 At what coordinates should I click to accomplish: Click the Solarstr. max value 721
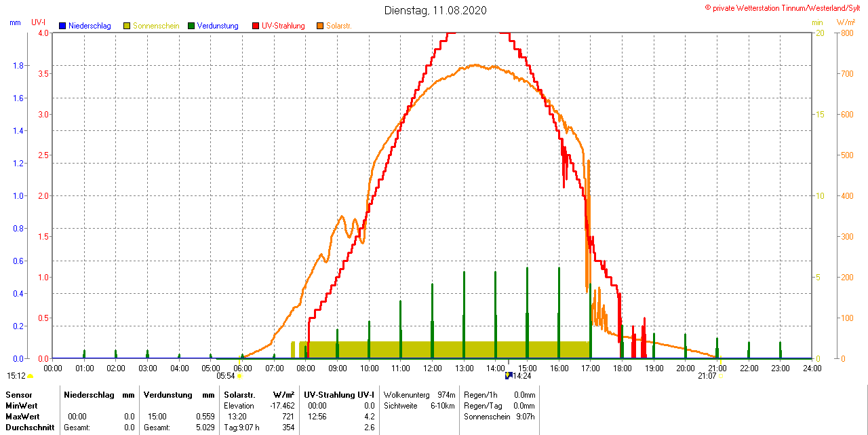pyautogui.click(x=288, y=416)
